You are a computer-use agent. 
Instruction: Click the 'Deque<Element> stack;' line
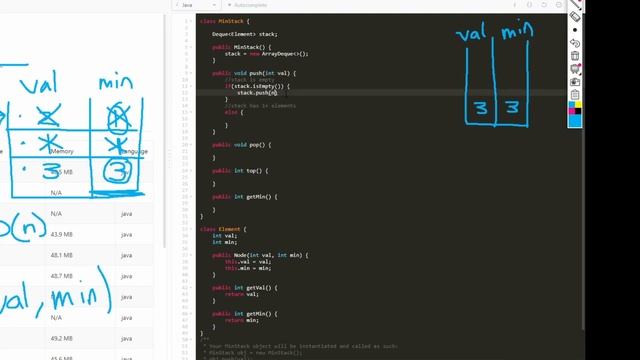tap(245, 34)
